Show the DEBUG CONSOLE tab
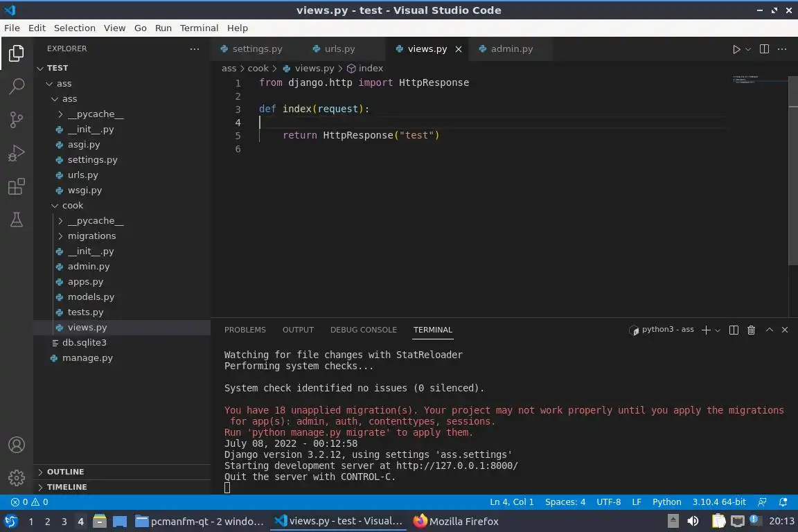 tap(364, 330)
